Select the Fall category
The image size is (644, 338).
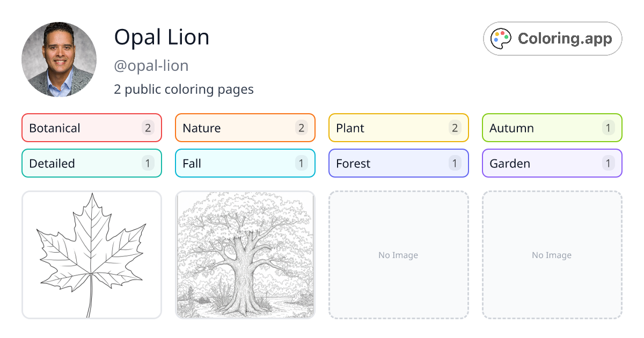coord(245,163)
